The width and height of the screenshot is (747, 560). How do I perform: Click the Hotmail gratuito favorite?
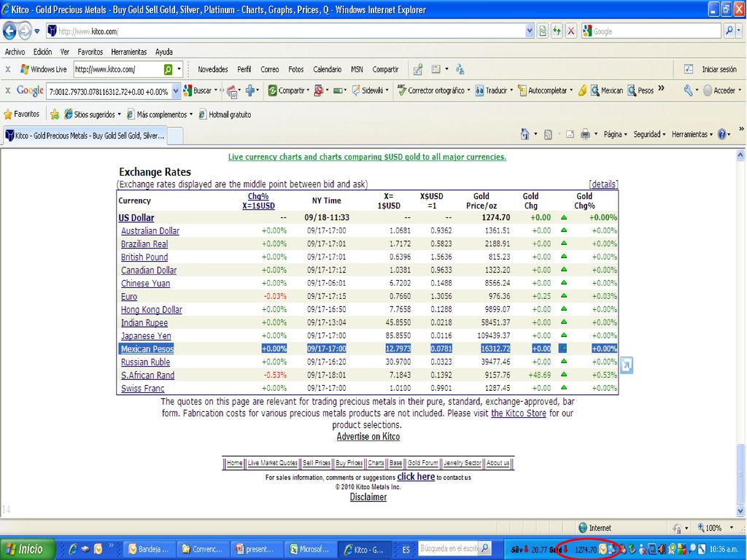click(225, 114)
